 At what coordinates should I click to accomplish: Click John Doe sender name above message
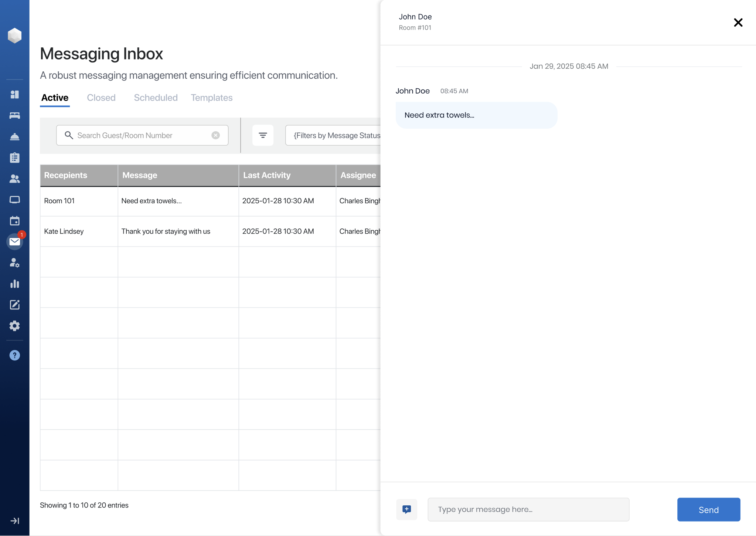pyautogui.click(x=413, y=91)
